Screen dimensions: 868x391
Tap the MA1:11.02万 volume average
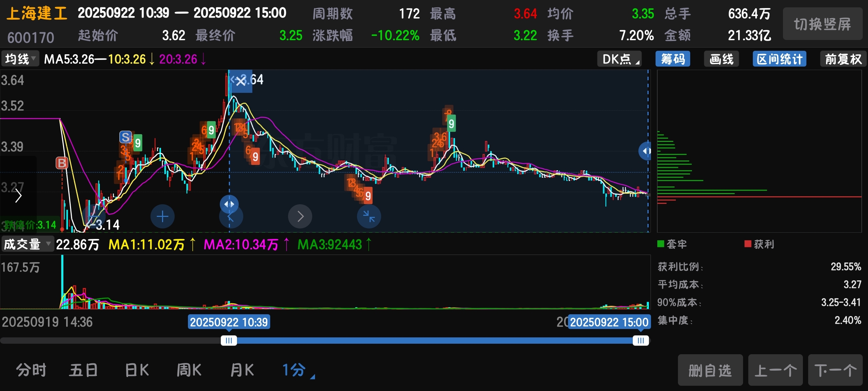(x=147, y=244)
